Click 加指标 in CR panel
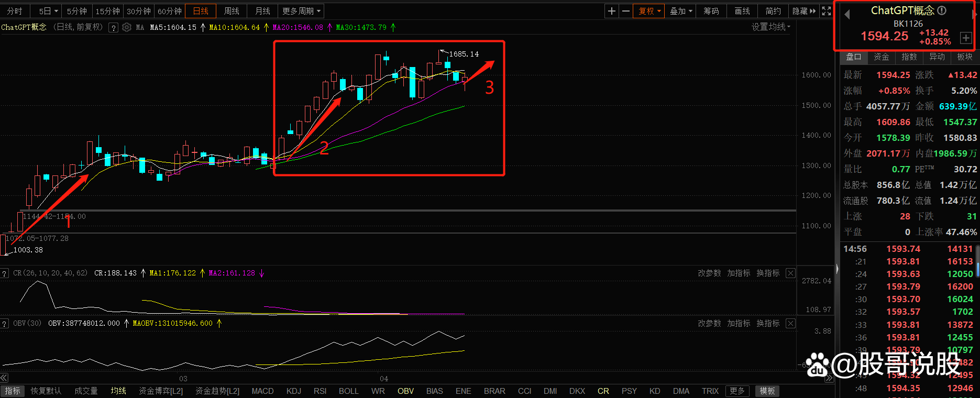 [739, 273]
